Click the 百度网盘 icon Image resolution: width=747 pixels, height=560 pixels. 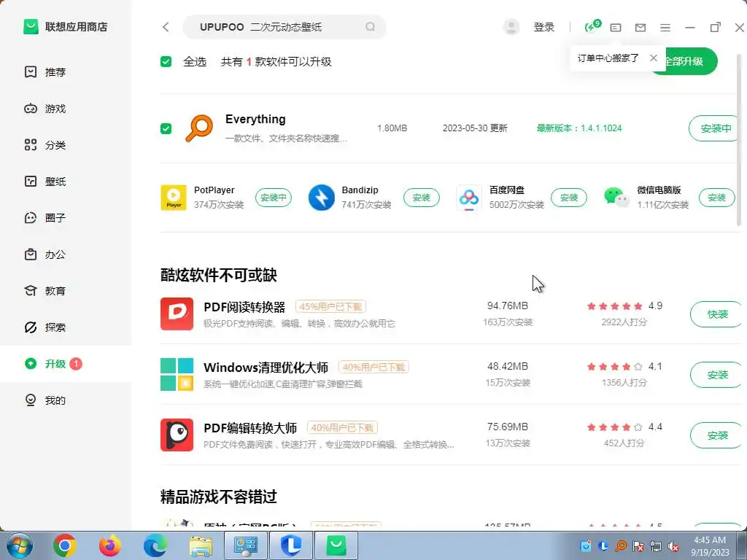(469, 198)
